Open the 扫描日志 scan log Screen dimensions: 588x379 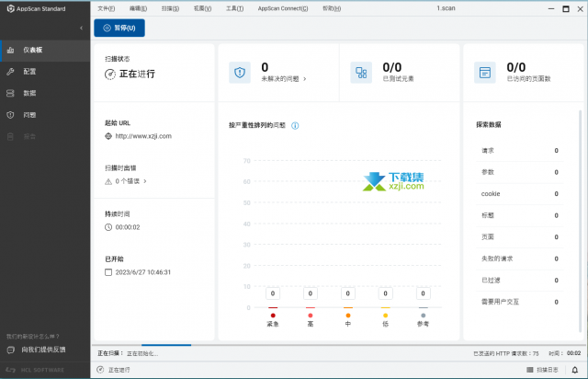(542, 370)
